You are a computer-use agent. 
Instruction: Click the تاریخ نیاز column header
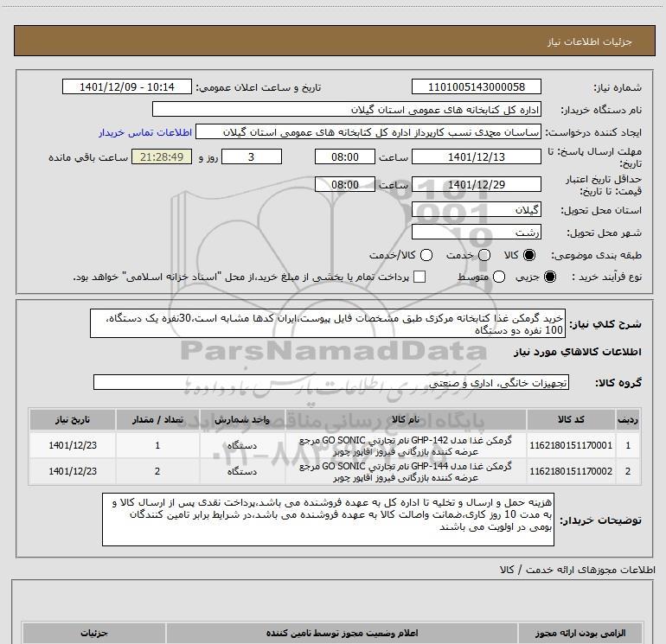72,419
